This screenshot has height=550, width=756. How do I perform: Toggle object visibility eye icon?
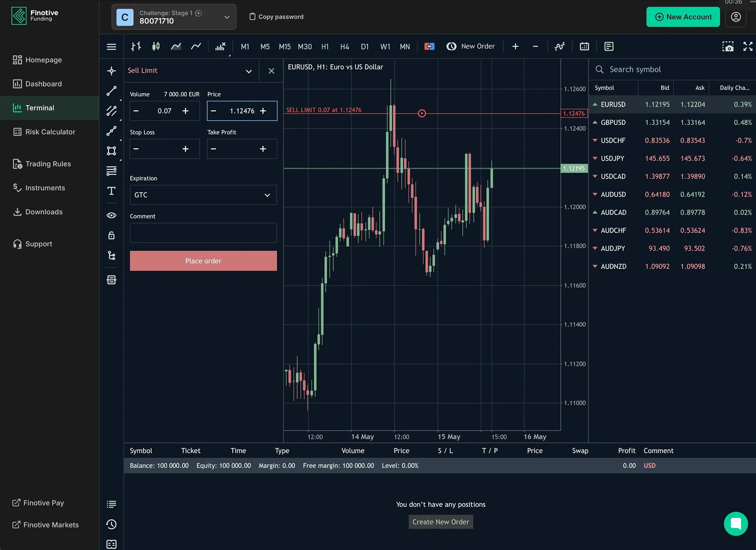tap(111, 215)
